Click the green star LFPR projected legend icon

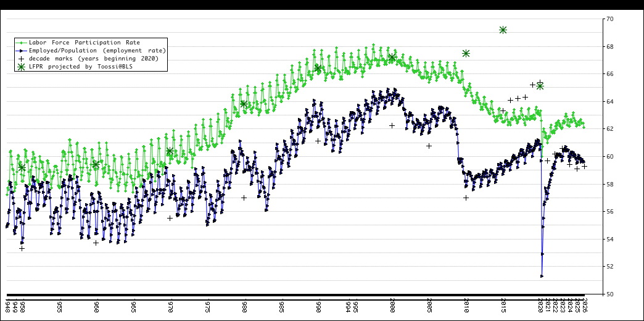point(22,67)
